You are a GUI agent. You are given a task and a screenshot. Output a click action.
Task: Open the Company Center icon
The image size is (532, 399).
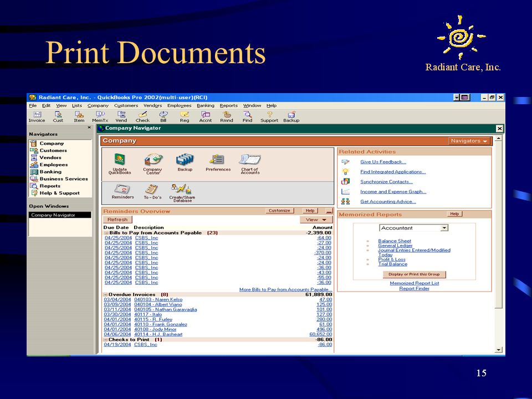click(153, 164)
